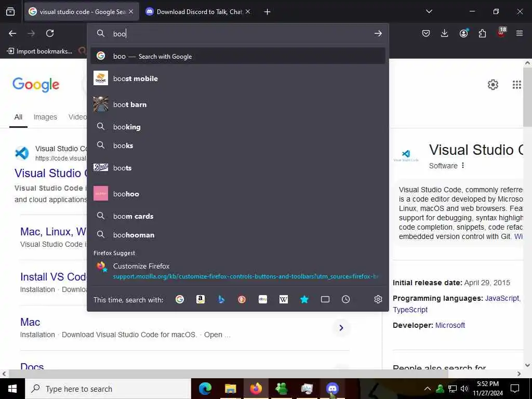Screen dimensions: 532x399
Task: Expand the Mac result chevron arrow
Action: point(341,328)
